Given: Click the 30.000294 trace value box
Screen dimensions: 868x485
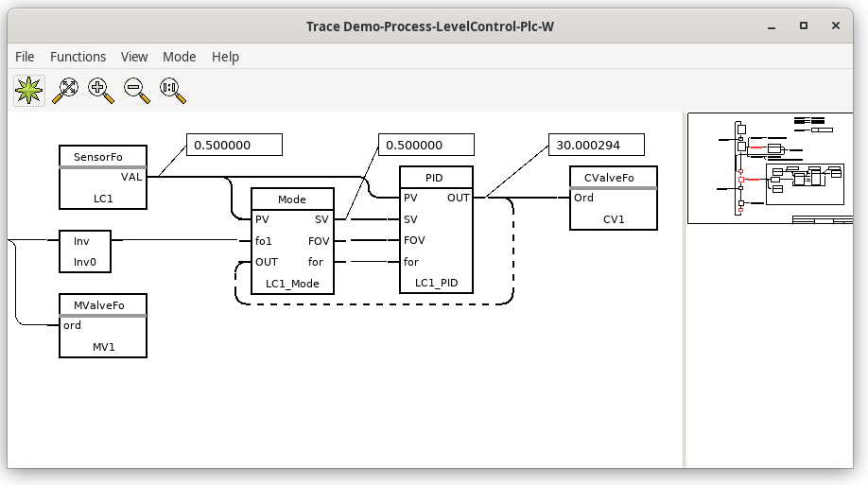Looking at the screenshot, I should click(597, 145).
